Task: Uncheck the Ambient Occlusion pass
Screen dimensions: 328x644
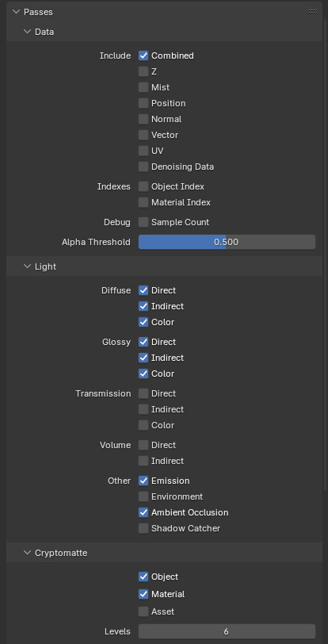Action: point(143,512)
